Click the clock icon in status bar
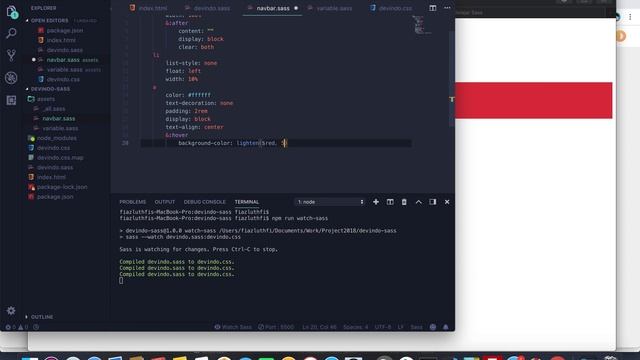This screenshot has width=640, height=360. [36, 327]
